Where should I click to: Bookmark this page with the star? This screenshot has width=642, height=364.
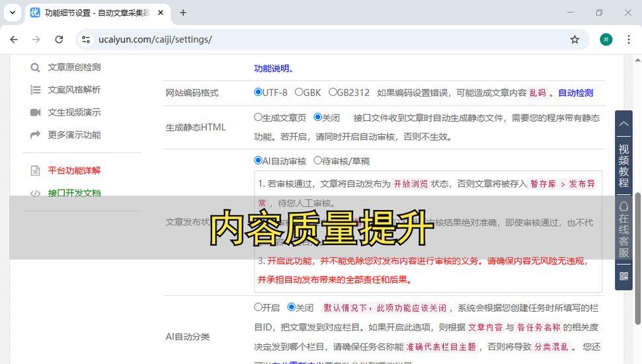tap(575, 39)
